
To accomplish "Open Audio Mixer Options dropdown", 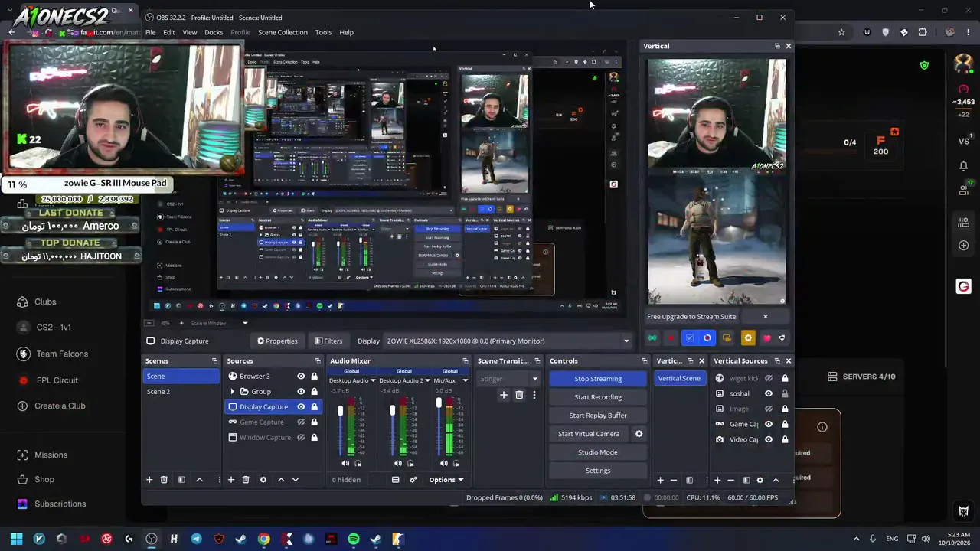I will (446, 480).
